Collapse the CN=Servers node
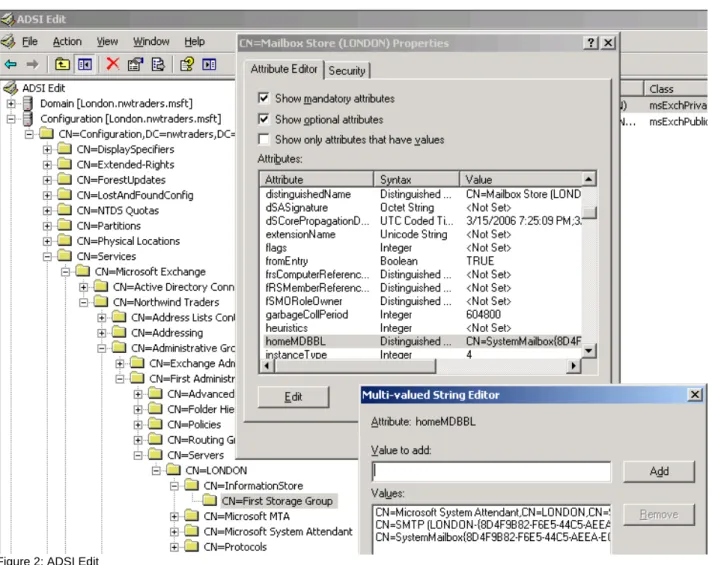 pyautogui.click(x=138, y=455)
